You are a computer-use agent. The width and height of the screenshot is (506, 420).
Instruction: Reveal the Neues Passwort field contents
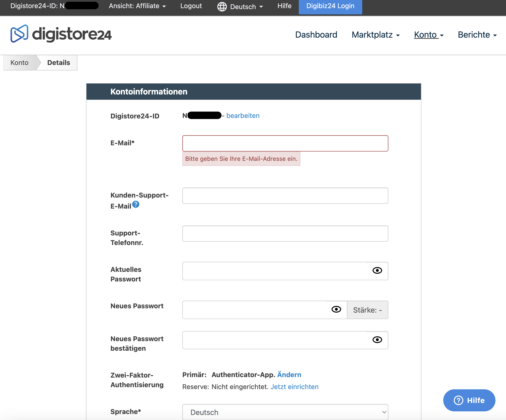(336, 309)
